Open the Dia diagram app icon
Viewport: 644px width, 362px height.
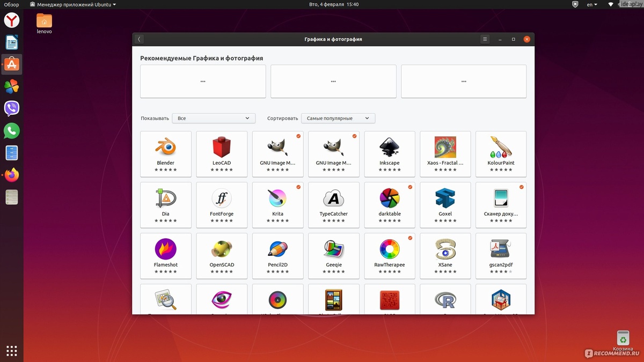165,198
